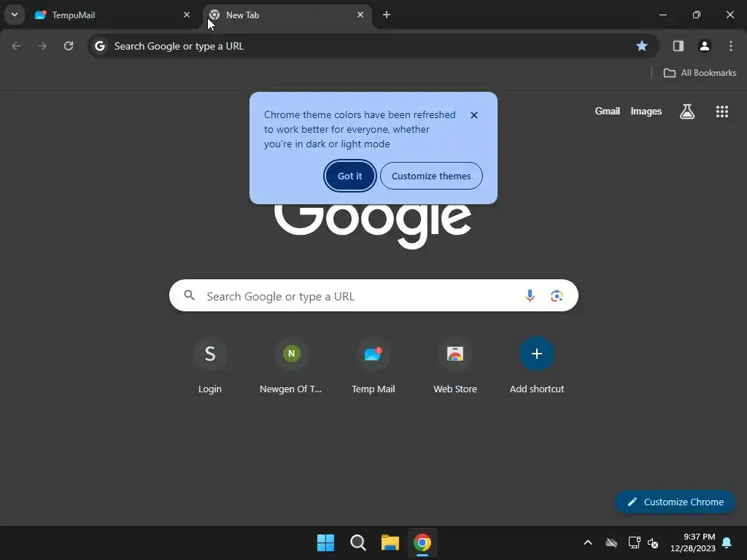Viewport: 747px width, 560px height.
Task: Open the tab search dropdown arrow
Action: (15, 15)
